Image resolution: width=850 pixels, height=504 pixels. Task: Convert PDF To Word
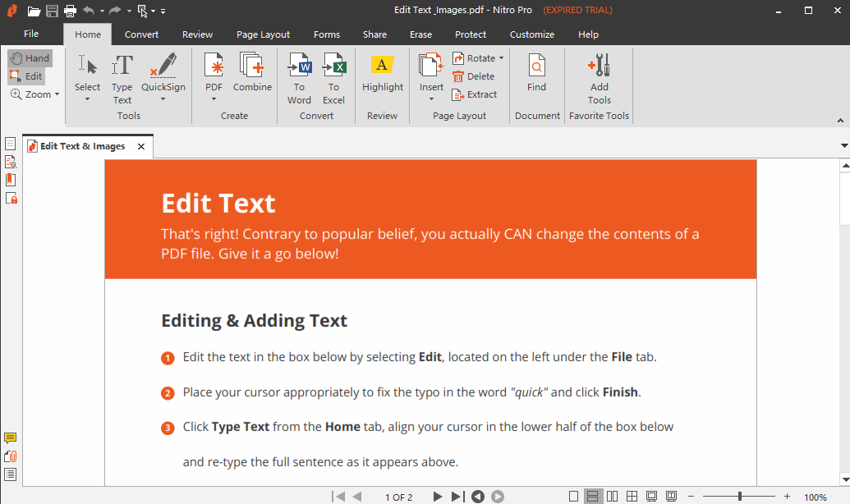pyautogui.click(x=299, y=78)
